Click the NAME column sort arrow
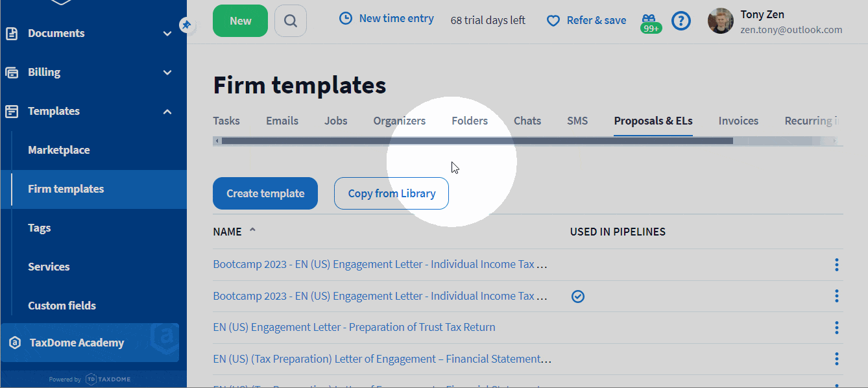The width and height of the screenshot is (868, 388). pyautogui.click(x=252, y=230)
